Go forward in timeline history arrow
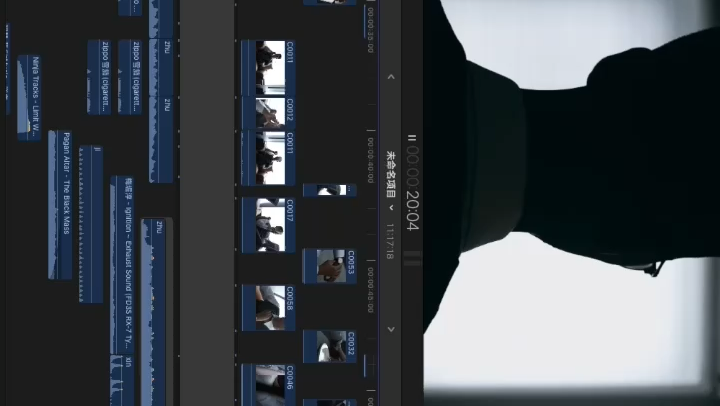This screenshot has height=406, width=720. coord(391,329)
